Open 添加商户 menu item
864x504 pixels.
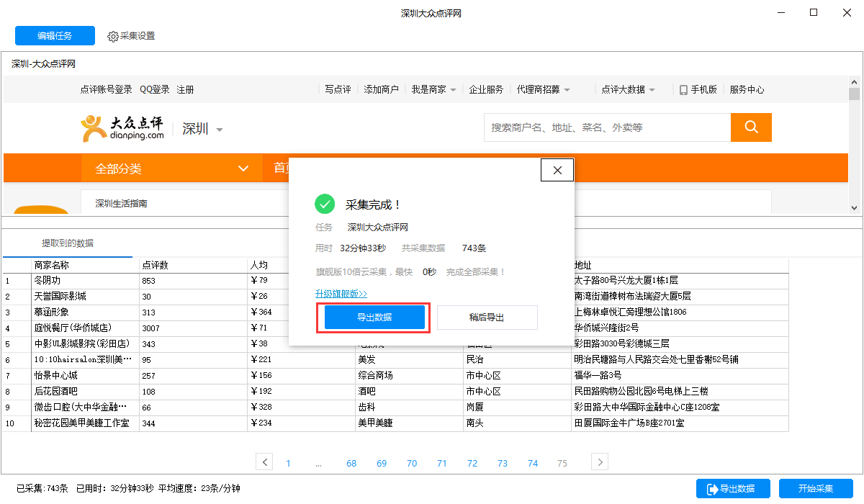(x=381, y=90)
